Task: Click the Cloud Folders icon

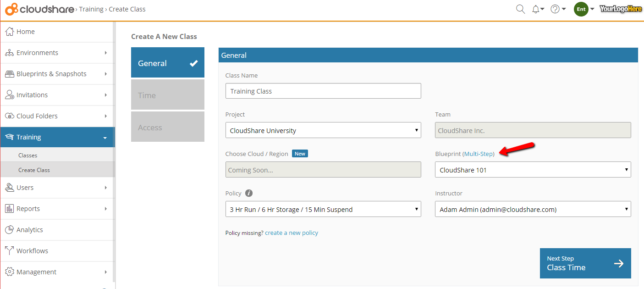Action: tap(9, 116)
